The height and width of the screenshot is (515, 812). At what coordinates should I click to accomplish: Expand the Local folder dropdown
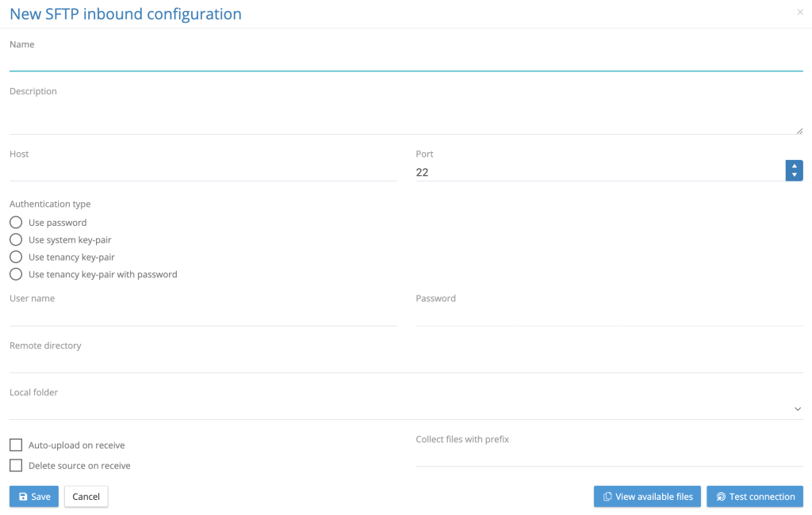[x=797, y=409]
